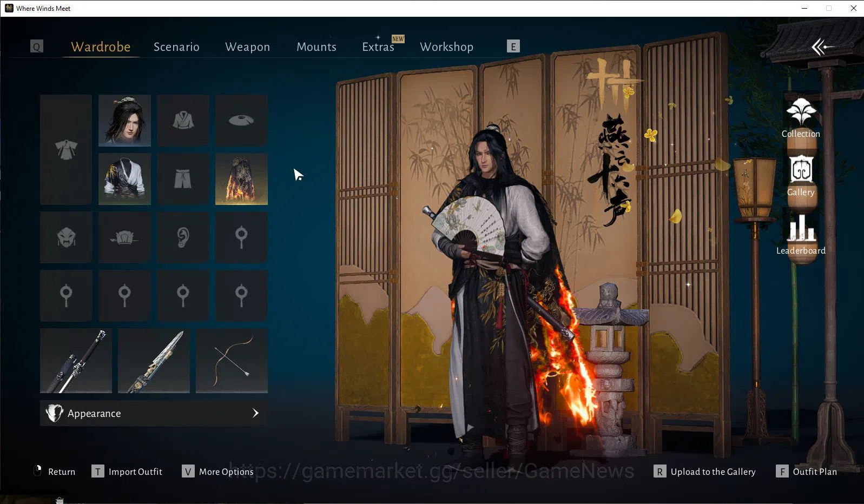Go to the Mounts tab

[316, 47]
